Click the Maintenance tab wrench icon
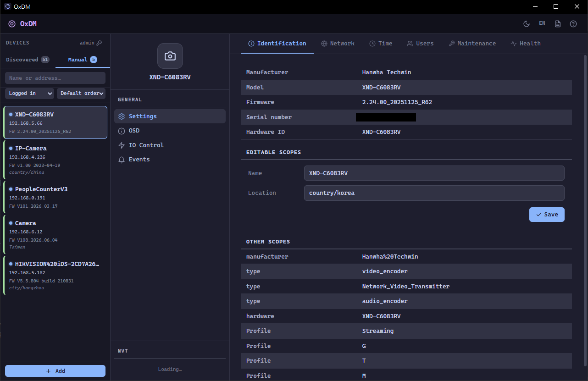 pos(452,44)
